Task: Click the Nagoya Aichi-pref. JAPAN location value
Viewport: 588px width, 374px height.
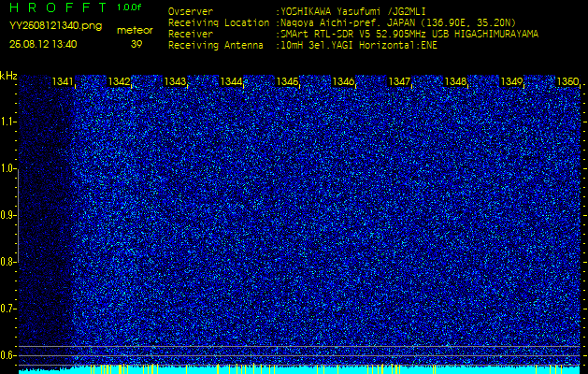Action: pos(396,22)
